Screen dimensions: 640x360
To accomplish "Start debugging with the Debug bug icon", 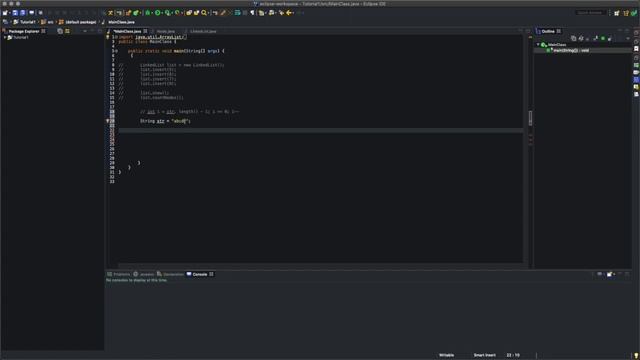I will [x=148, y=13].
